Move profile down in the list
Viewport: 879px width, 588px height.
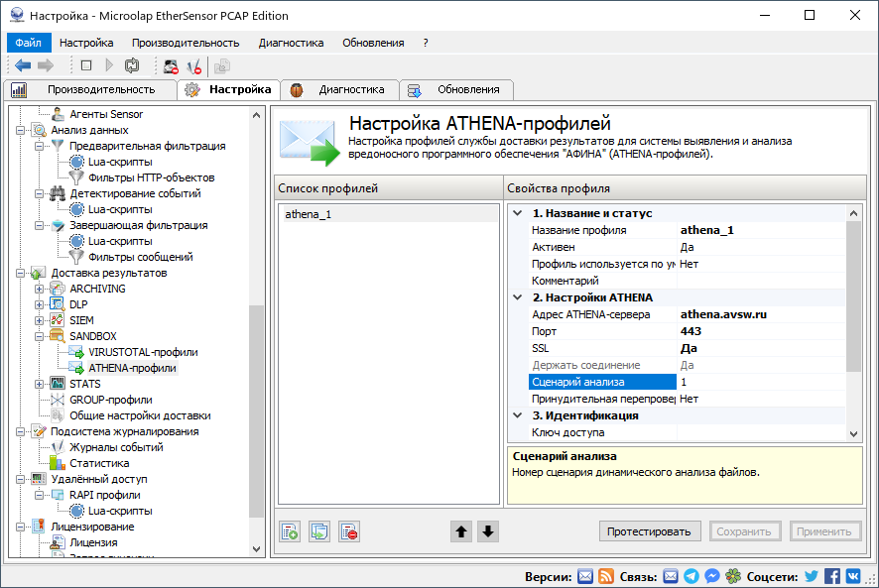coord(487,530)
